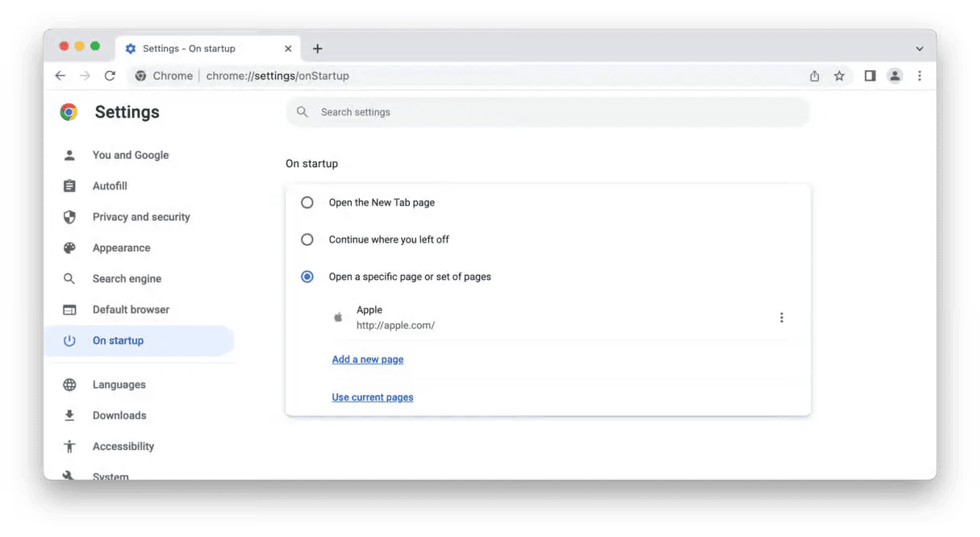
Task: Click the Chrome logo beside Settings title
Action: 69,112
